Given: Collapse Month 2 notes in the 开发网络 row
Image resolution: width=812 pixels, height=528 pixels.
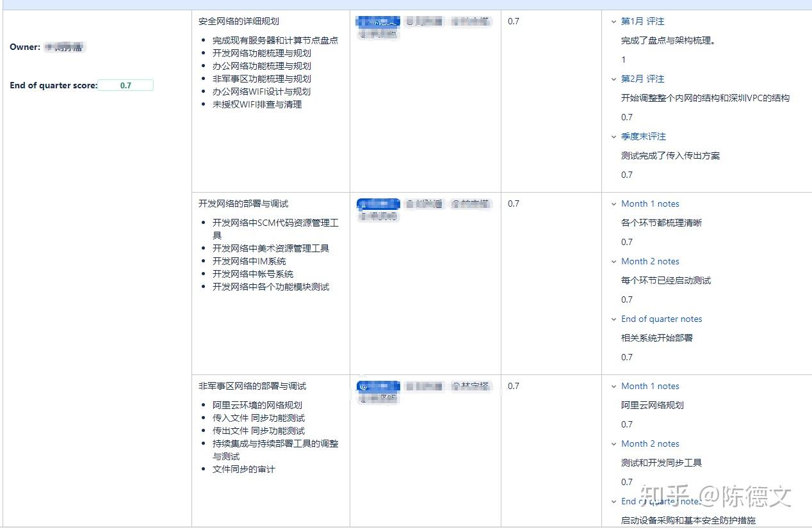Looking at the screenshot, I should tap(614, 261).
